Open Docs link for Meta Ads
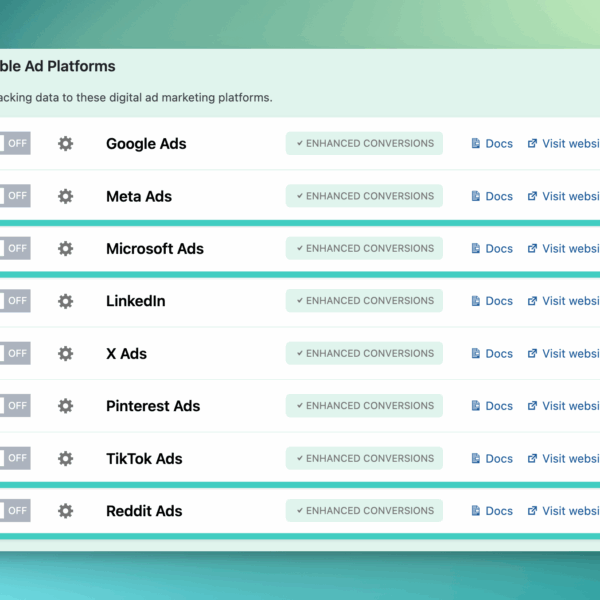The image size is (600, 600). pyautogui.click(x=492, y=196)
